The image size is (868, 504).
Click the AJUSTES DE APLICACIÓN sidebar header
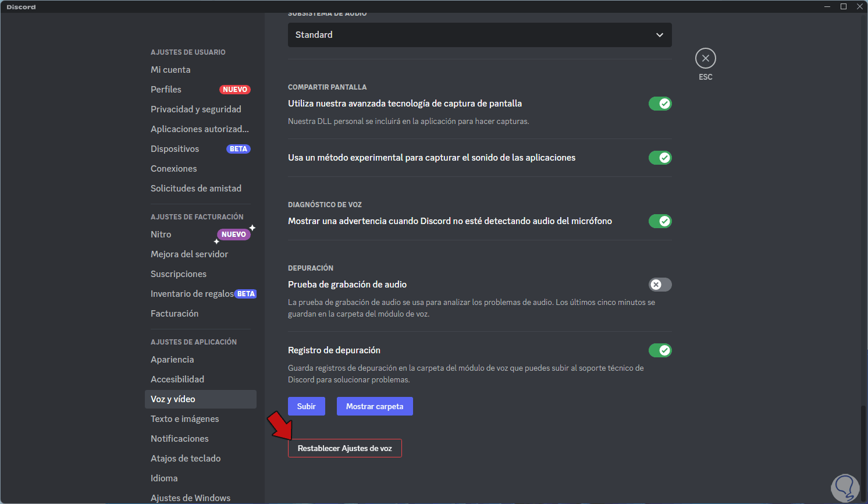point(194,342)
